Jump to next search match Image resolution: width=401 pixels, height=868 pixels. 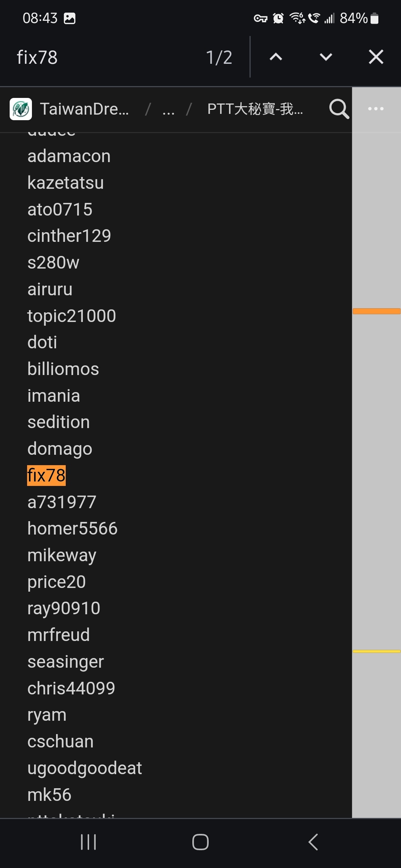tap(326, 57)
